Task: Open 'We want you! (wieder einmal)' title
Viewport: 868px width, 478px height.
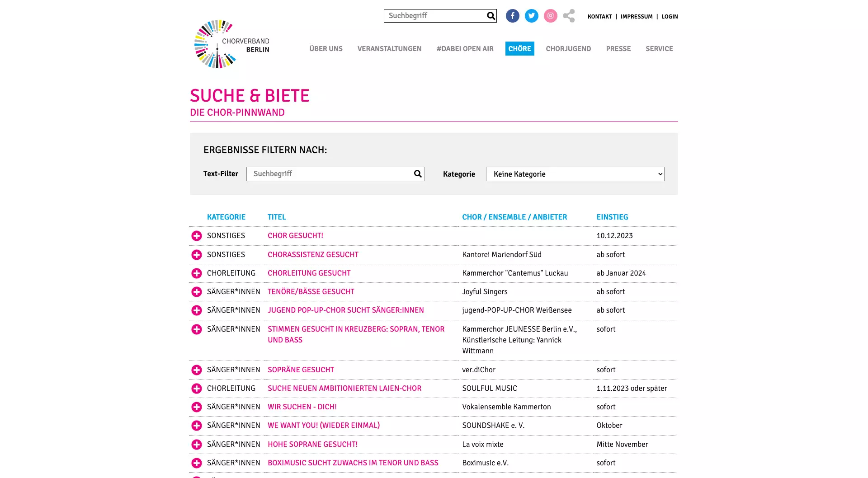Action: pos(323,426)
